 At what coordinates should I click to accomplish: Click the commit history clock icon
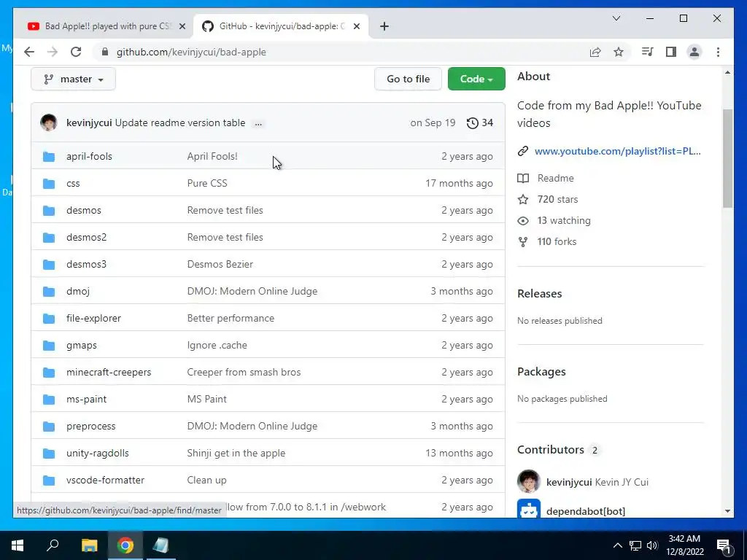click(472, 122)
